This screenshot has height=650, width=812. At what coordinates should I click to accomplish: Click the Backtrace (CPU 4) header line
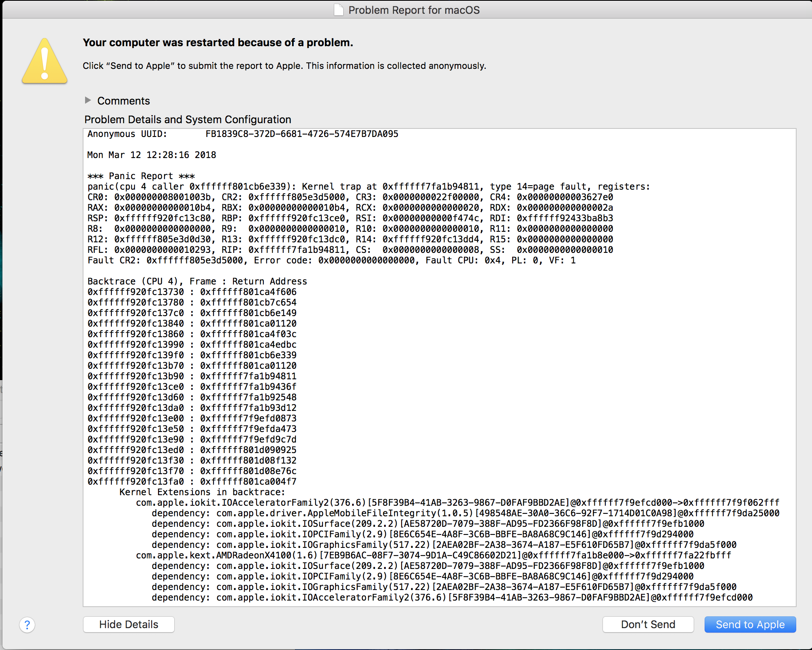pyautogui.click(x=197, y=282)
